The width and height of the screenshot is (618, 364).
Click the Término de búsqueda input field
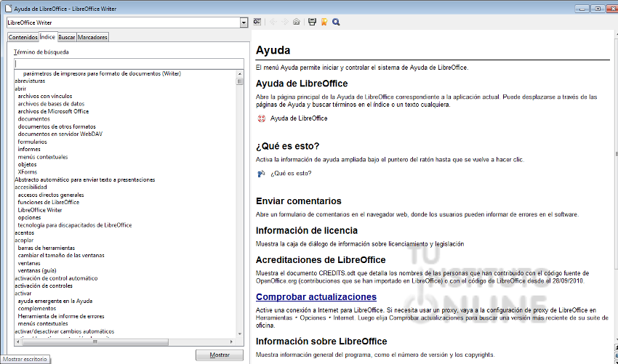pos(129,64)
